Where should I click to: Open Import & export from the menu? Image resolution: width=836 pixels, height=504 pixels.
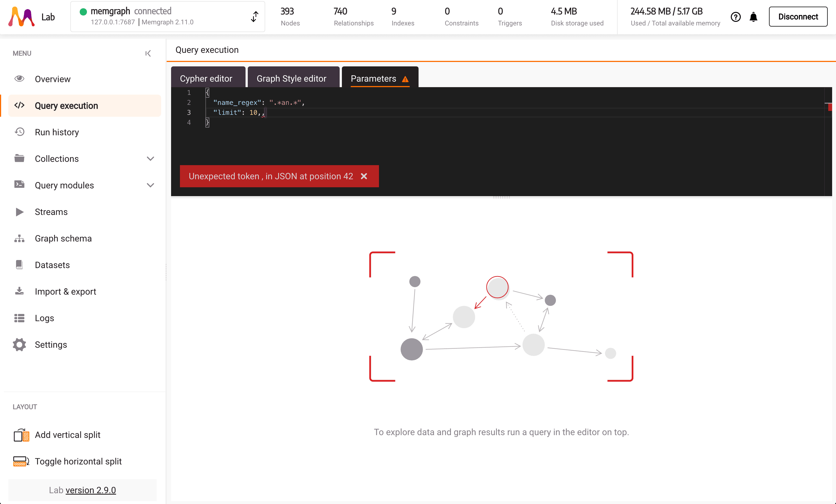[x=84, y=292]
